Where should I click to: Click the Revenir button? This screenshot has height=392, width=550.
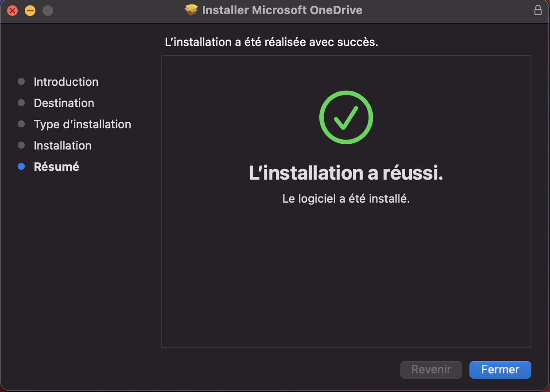(431, 369)
